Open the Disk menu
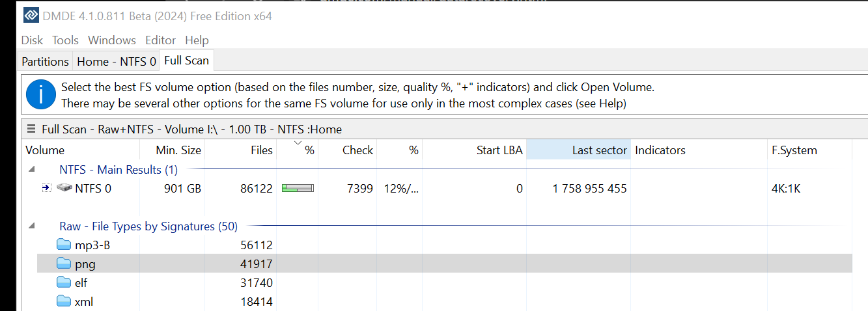Viewport: 868px width, 311px height. coord(32,40)
